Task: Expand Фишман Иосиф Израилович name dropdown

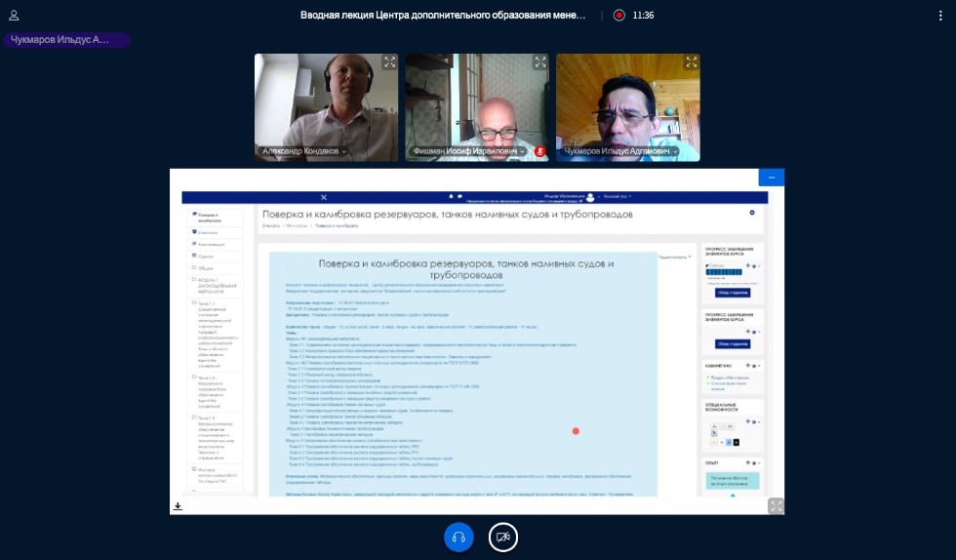Action: 523,152
